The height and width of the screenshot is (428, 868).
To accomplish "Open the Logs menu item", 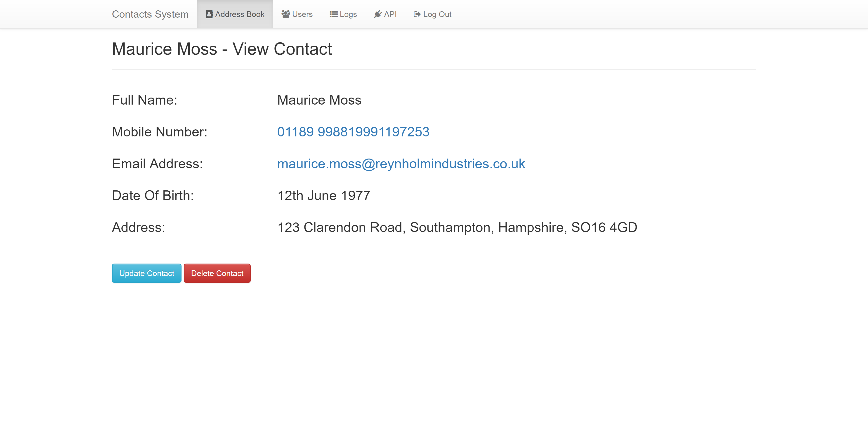I will pos(343,14).
